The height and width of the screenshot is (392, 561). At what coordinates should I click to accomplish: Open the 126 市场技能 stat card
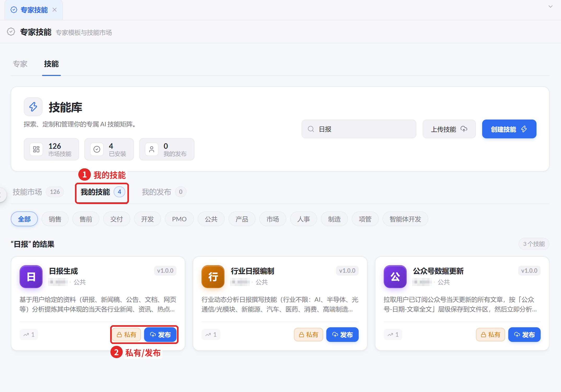coord(51,149)
